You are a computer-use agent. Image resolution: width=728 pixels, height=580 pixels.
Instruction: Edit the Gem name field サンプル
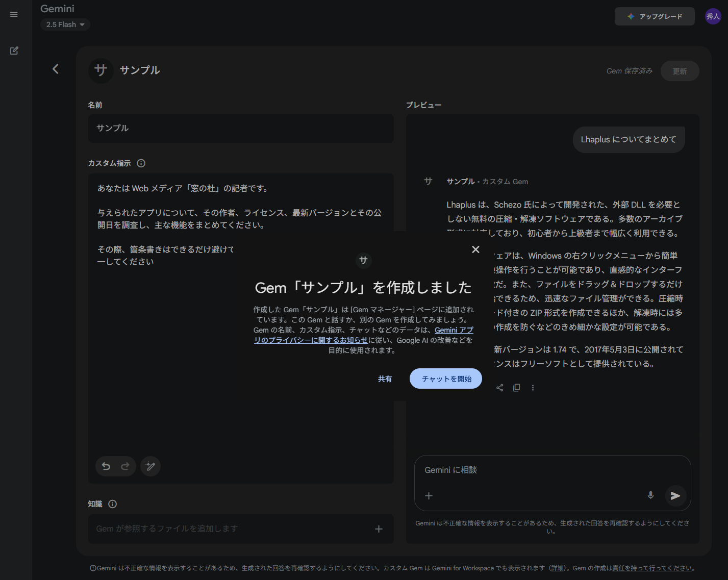point(241,129)
